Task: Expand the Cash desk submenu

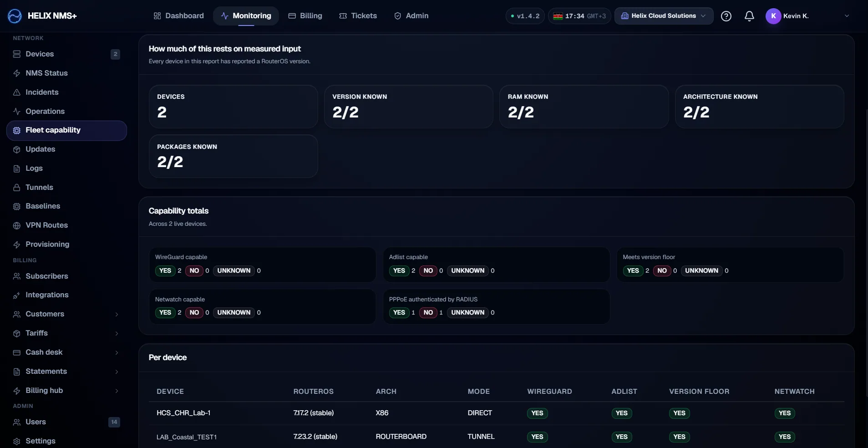Action: click(117, 352)
